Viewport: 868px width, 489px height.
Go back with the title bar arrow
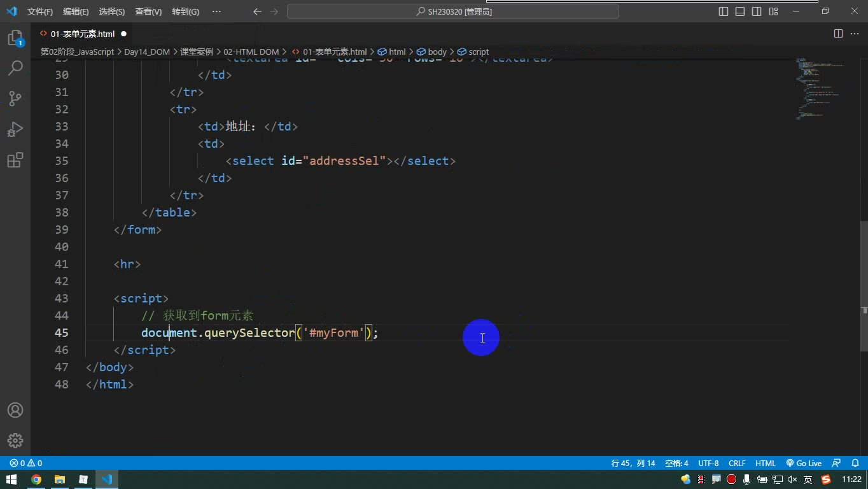(x=257, y=11)
